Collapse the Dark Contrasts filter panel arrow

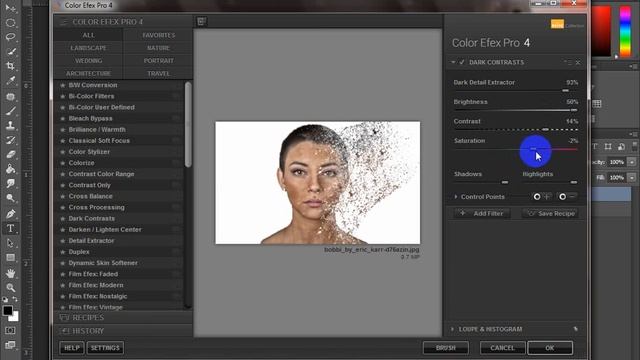pyautogui.click(x=453, y=62)
